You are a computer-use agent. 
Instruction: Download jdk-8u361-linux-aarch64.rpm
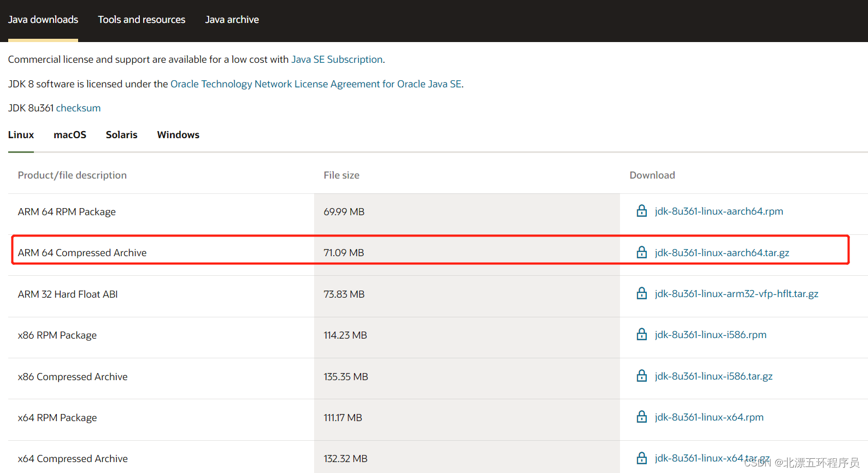[719, 211]
